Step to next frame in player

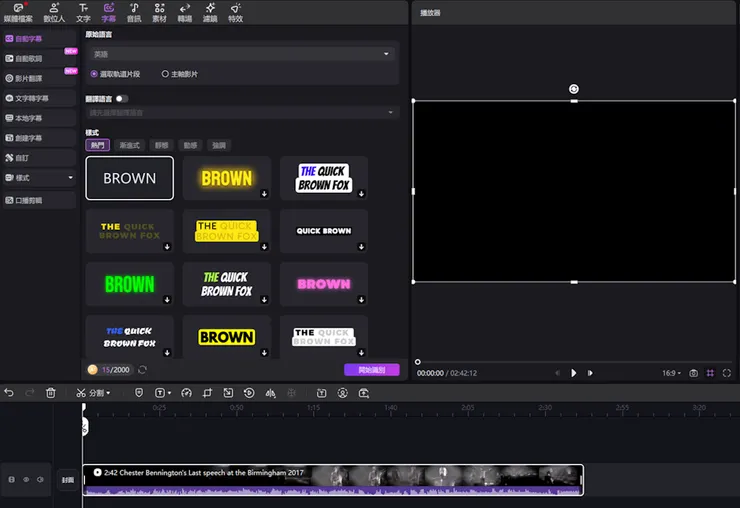point(590,373)
